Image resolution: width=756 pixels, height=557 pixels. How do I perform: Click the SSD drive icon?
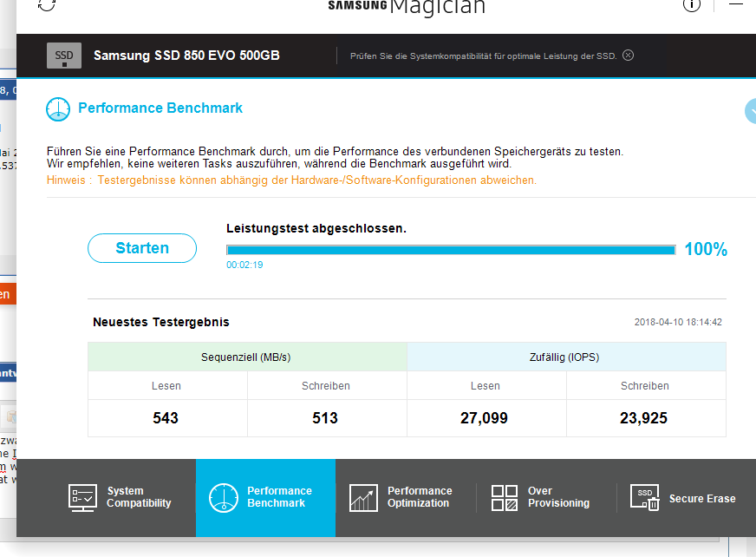(x=64, y=56)
